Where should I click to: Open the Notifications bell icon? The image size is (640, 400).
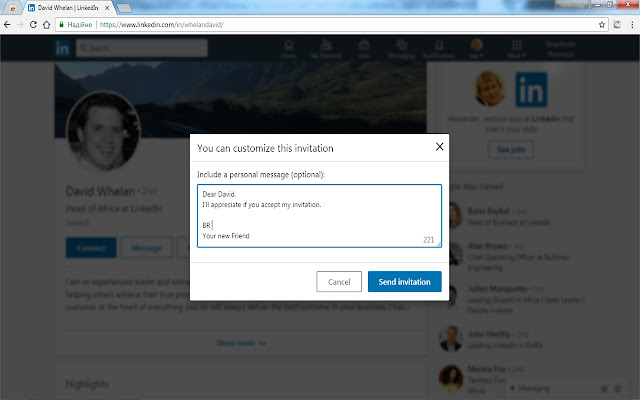pos(439,49)
